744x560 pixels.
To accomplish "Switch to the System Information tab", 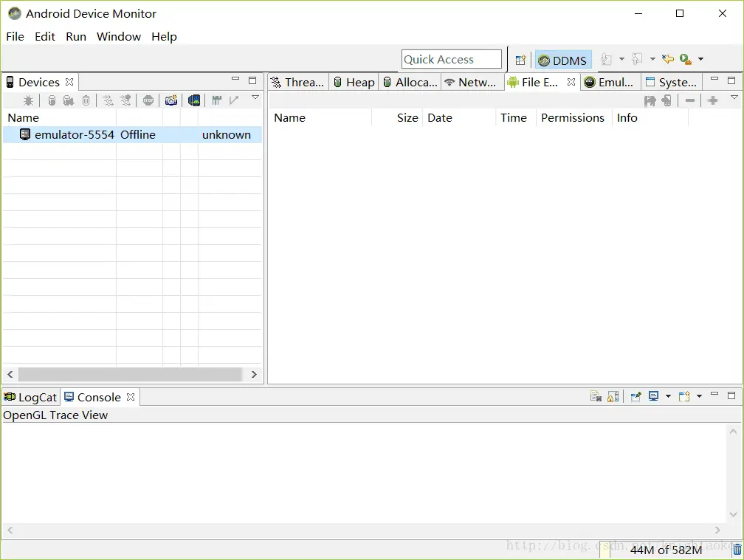I will pyautogui.click(x=672, y=82).
